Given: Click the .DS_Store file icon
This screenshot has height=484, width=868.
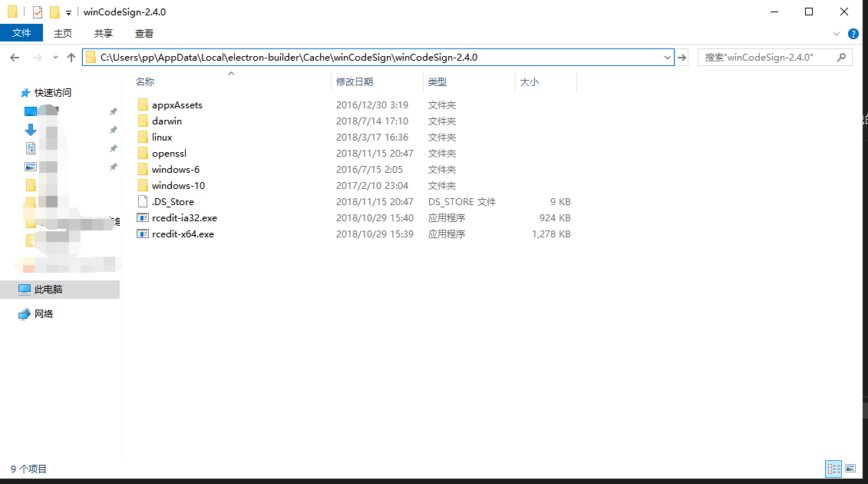Looking at the screenshot, I should 142,201.
